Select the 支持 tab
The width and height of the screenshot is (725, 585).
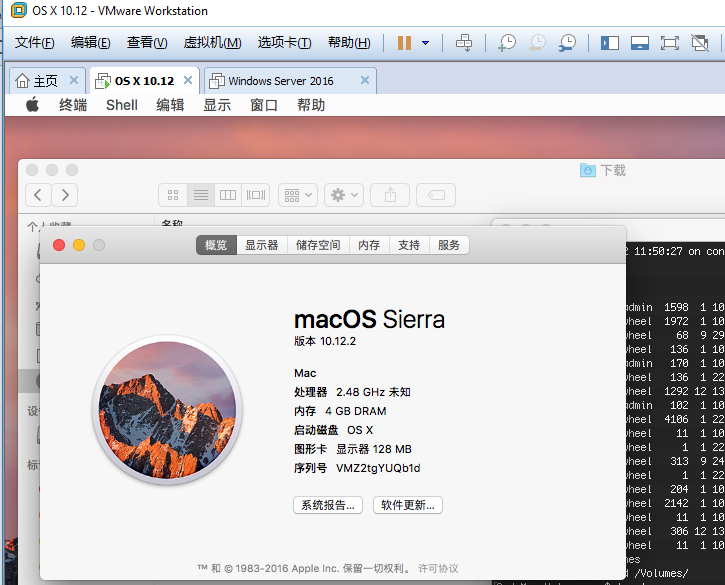coord(409,245)
